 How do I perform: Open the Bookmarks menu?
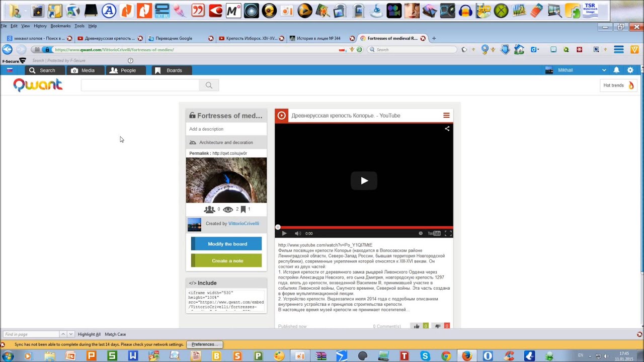pyautogui.click(x=60, y=26)
